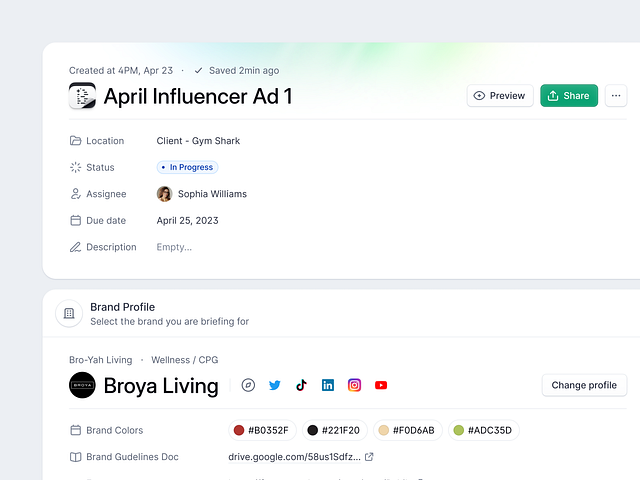This screenshot has width=640, height=480.
Task: Open the more options ellipsis menu
Action: point(616,96)
